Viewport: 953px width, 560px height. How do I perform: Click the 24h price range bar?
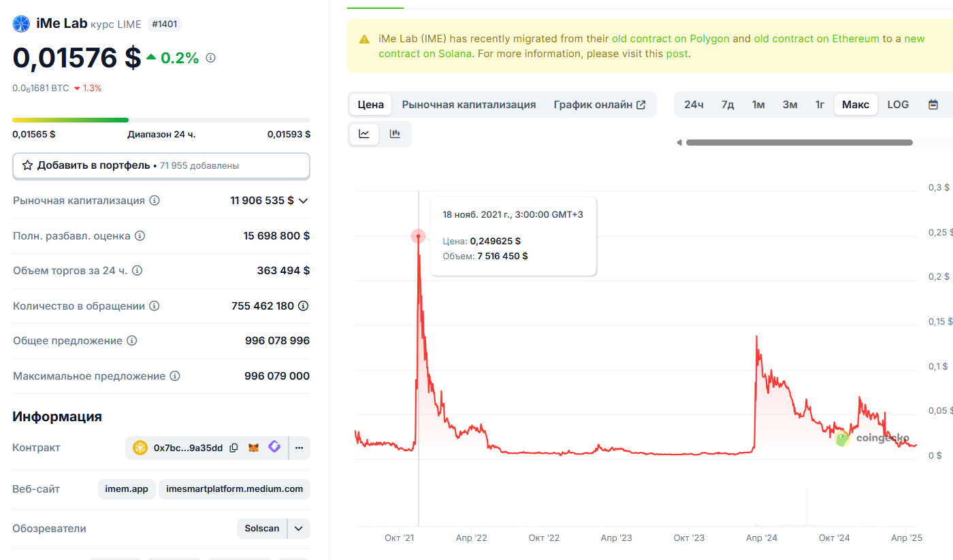[161, 120]
